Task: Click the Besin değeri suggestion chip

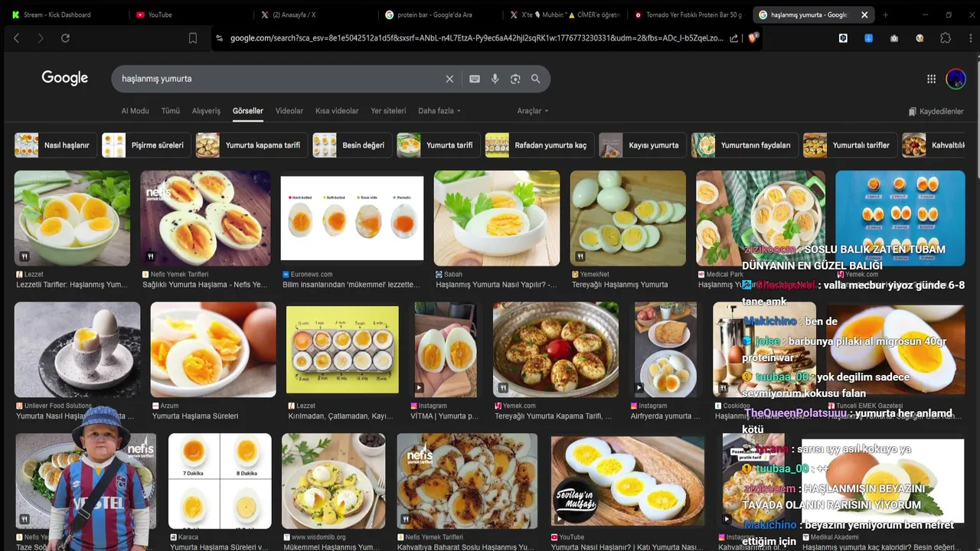Action: pos(352,145)
